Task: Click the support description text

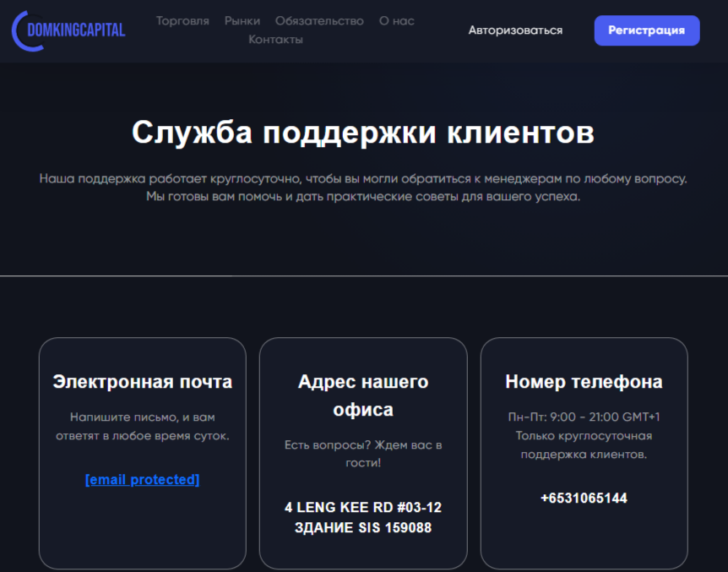Action: pos(363,188)
